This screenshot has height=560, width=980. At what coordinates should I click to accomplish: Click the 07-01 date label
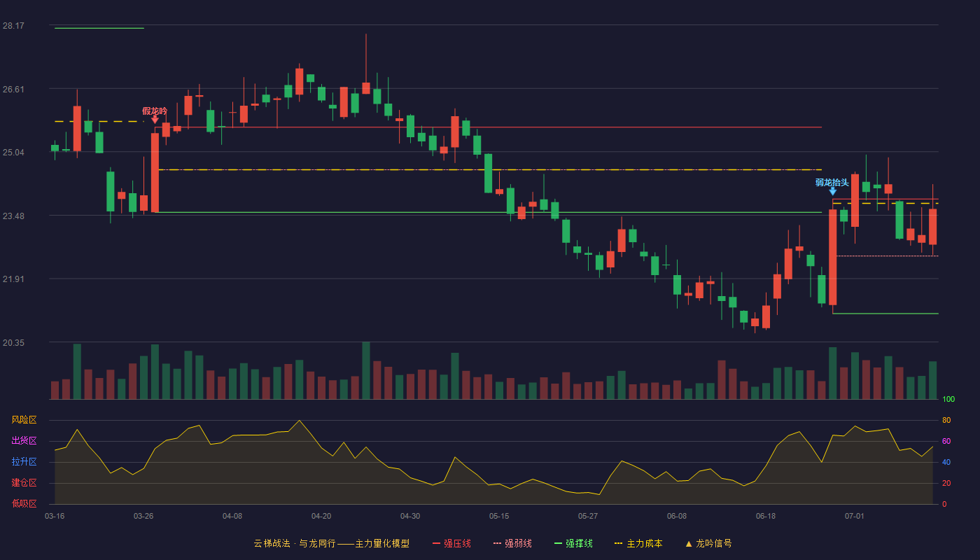855,516
